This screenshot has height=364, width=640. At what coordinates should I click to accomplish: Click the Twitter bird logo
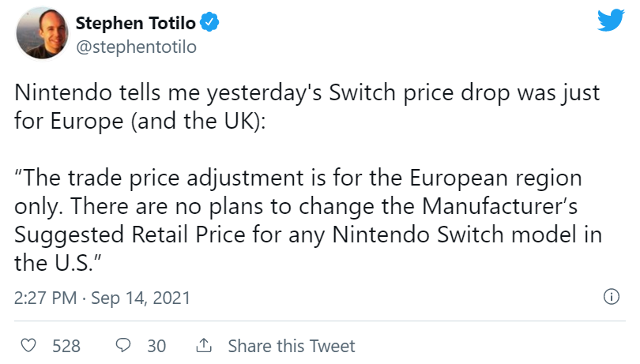click(611, 20)
